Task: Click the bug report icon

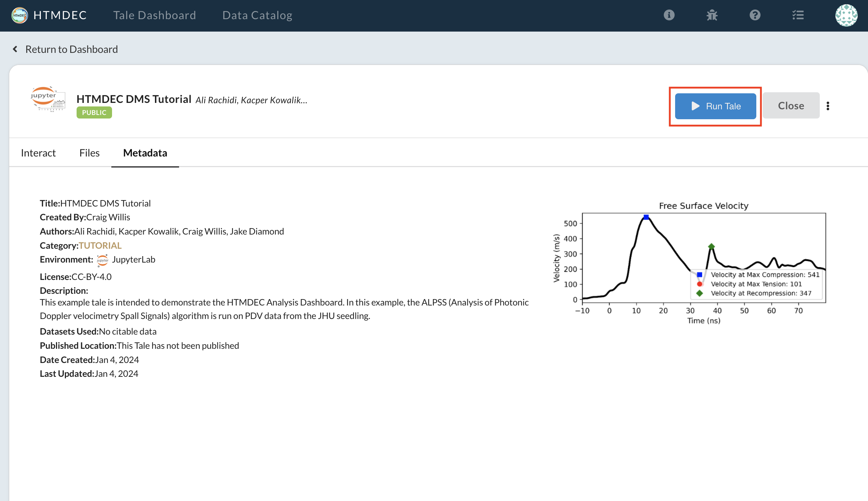Action: click(x=712, y=15)
